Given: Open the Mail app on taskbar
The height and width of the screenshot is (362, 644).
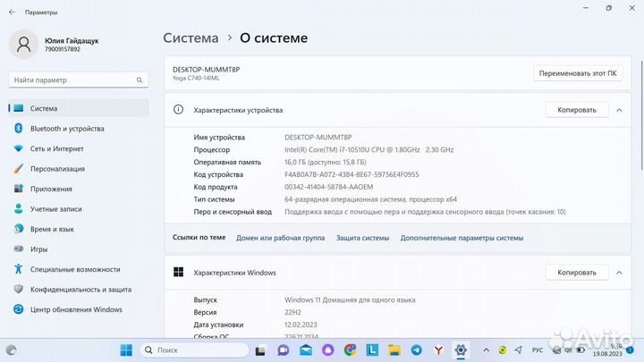Looking at the screenshot, I should pos(306,350).
